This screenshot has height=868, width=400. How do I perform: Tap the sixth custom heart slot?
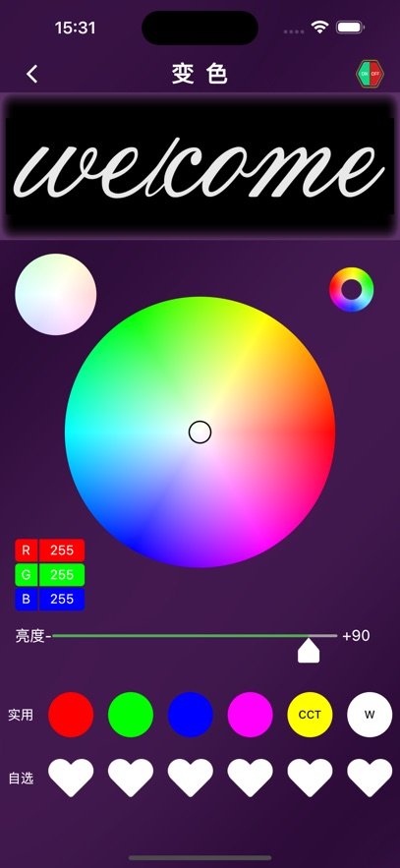[x=370, y=778]
